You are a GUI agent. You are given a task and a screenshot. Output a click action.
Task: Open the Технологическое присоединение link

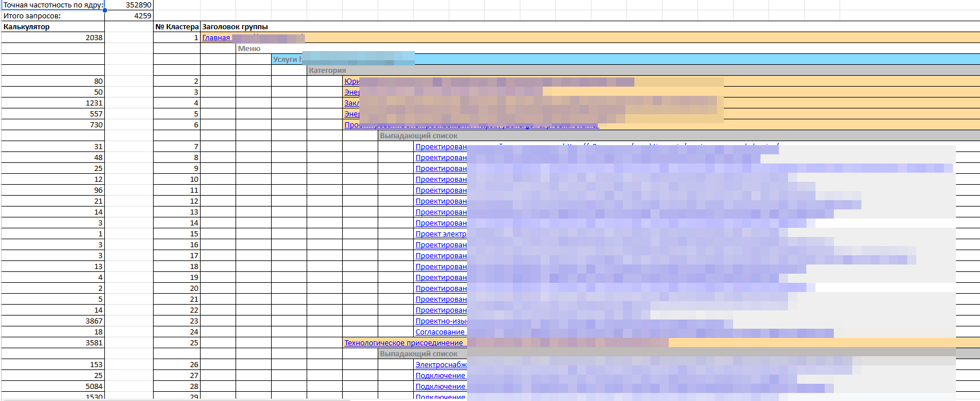[x=403, y=343]
